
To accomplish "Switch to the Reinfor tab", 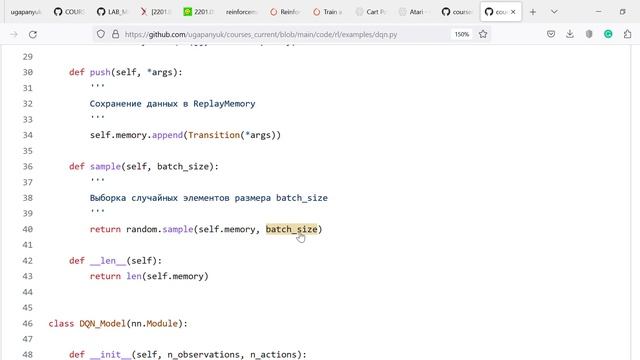I will [284, 12].
